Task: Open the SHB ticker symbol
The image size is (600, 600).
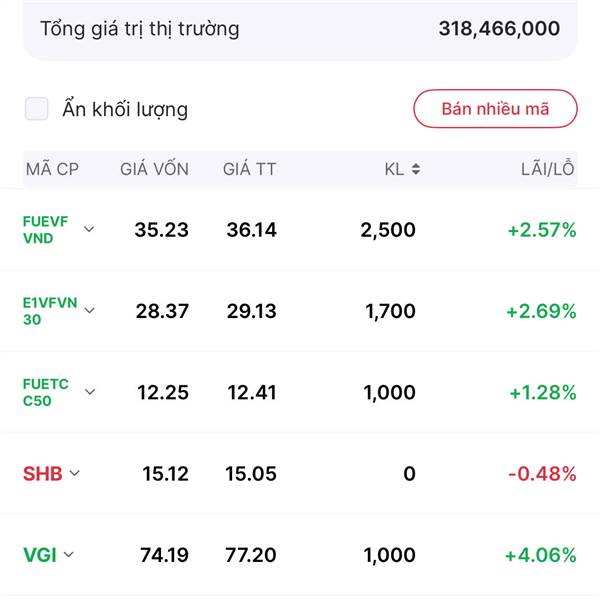Action: (42, 474)
